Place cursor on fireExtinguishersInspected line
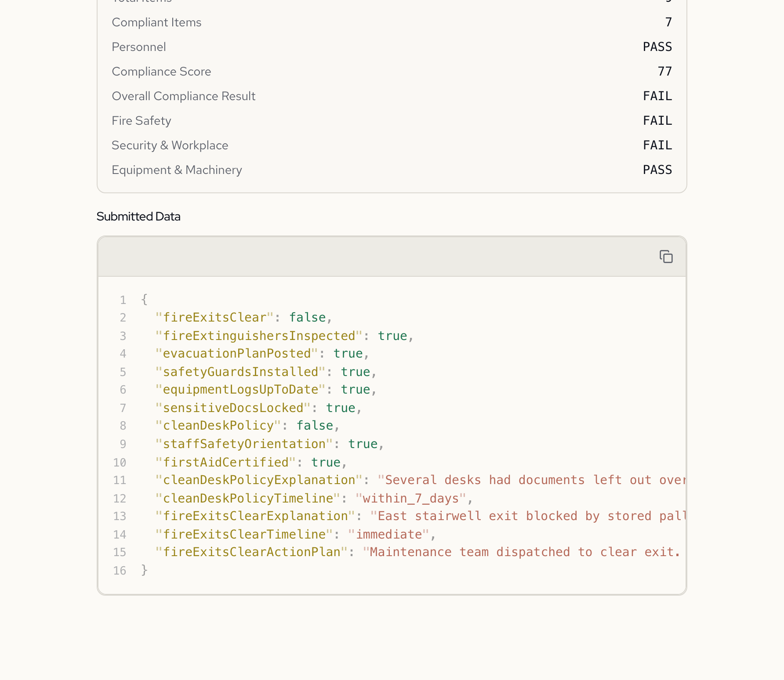Image resolution: width=784 pixels, height=680 pixels. tap(259, 336)
